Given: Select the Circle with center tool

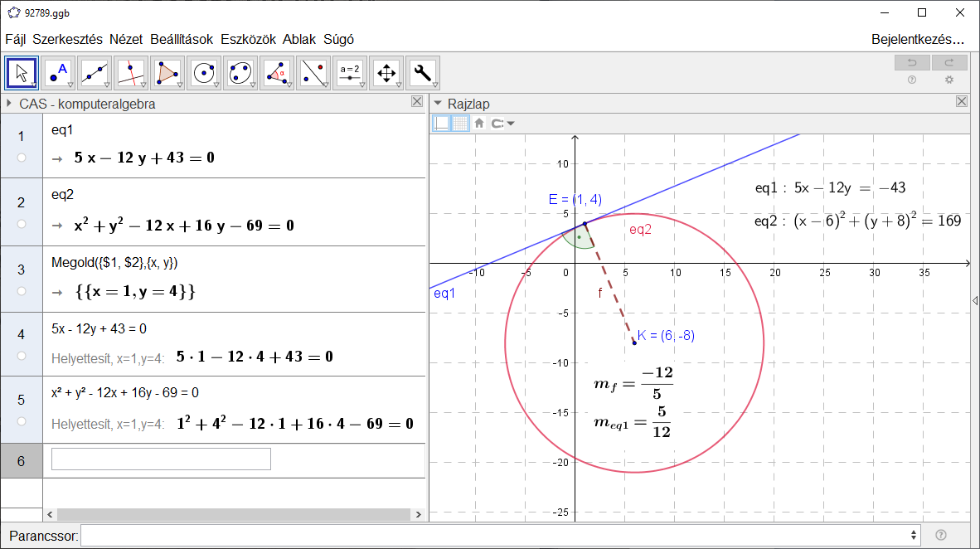Looking at the screenshot, I should pyautogui.click(x=204, y=73).
